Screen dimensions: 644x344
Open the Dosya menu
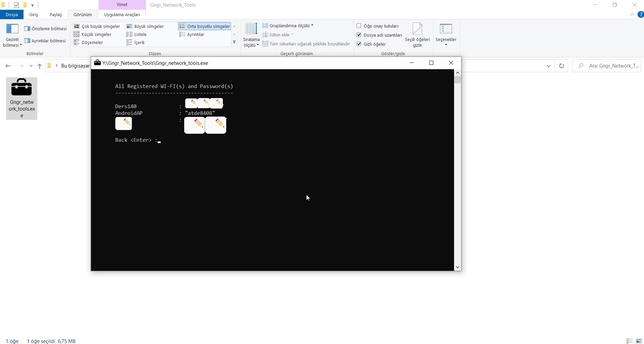pyautogui.click(x=12, y=14)
